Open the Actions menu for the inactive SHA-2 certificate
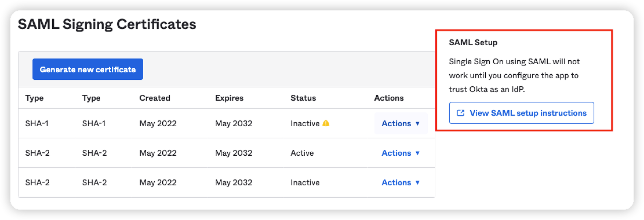The width and height of the screenshot is (644, 220). coord(396,182)
